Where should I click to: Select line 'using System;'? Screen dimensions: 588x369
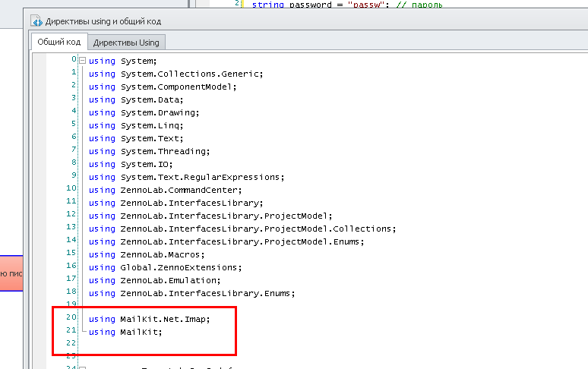(x=122, y=61)
